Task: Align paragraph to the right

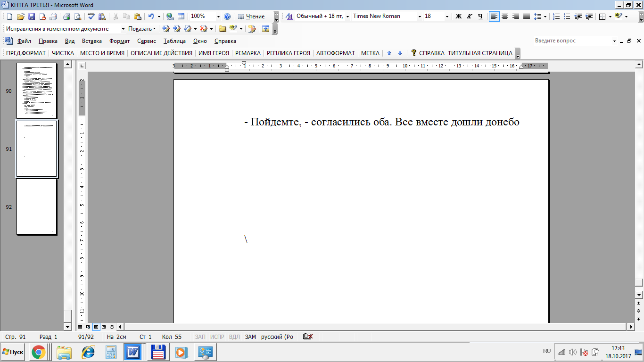Action: pos(516,16)
